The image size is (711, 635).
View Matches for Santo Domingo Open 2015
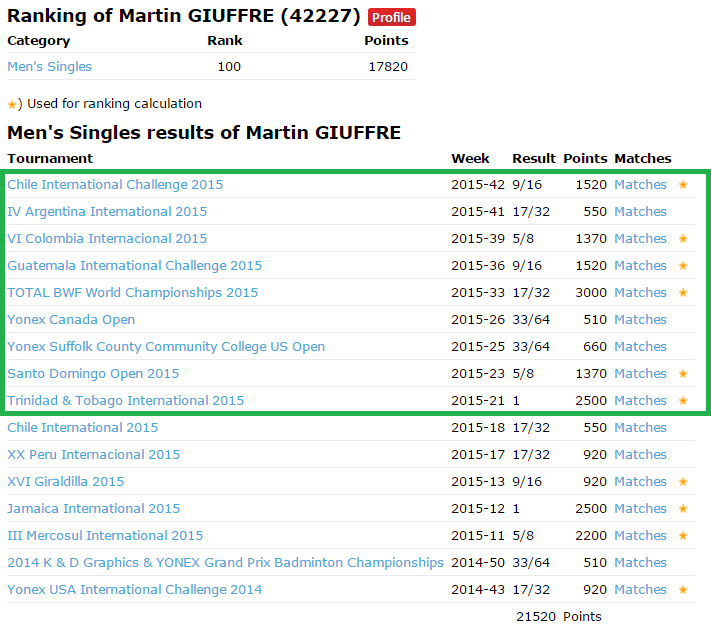640,373
